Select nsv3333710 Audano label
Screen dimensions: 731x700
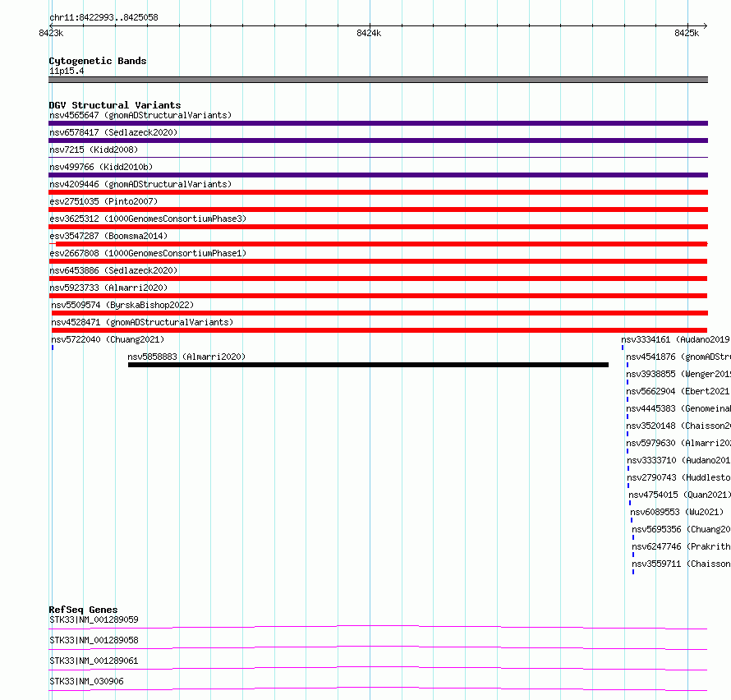(x=678, y=460)
